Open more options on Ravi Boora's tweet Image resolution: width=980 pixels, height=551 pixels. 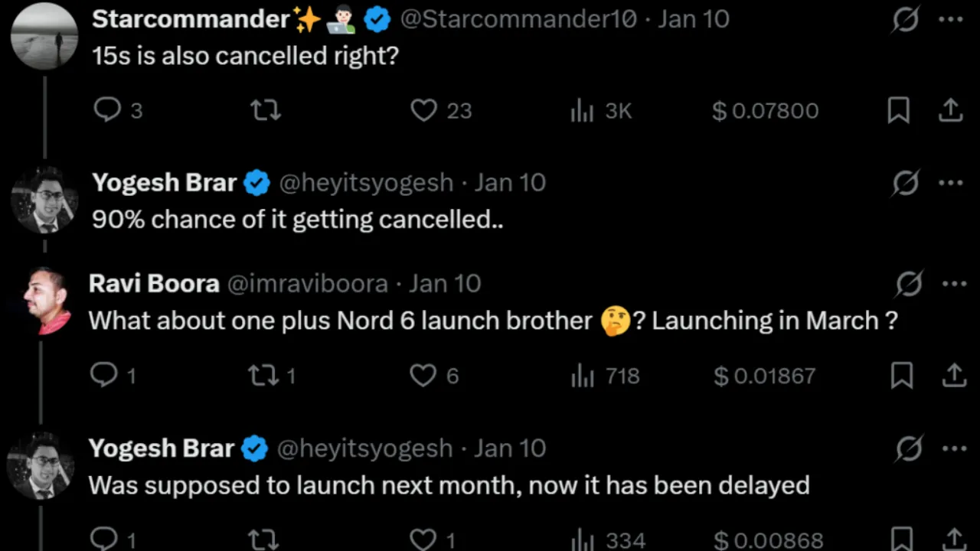click(954, 284)
